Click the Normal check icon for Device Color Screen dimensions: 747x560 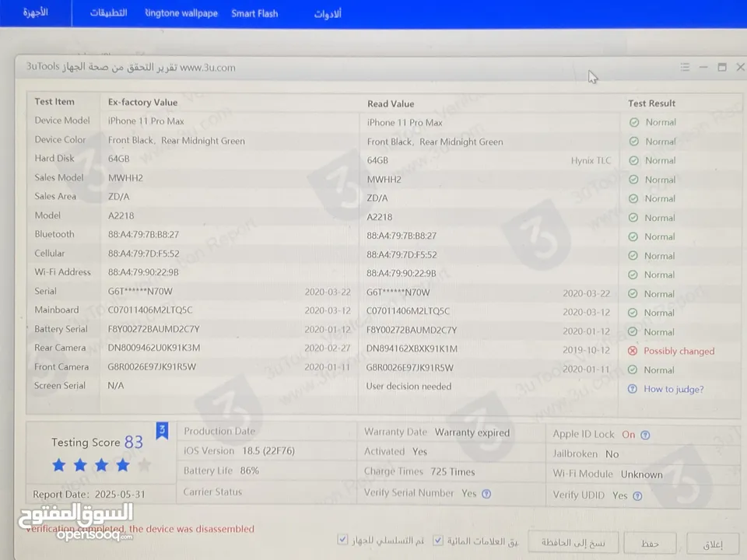634,142
